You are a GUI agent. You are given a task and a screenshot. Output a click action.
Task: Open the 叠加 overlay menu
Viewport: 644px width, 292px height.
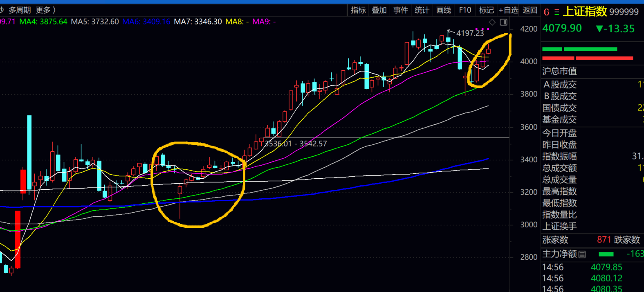[379, 10]
